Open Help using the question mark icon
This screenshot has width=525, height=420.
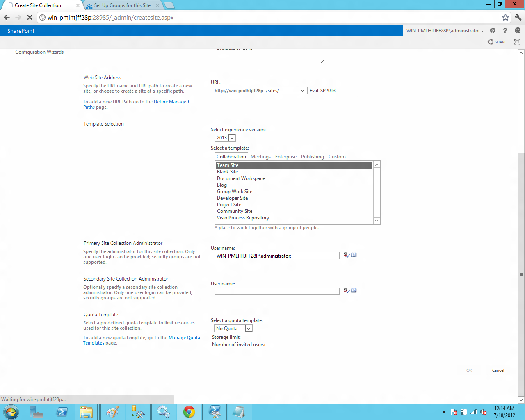click(505, 30)
